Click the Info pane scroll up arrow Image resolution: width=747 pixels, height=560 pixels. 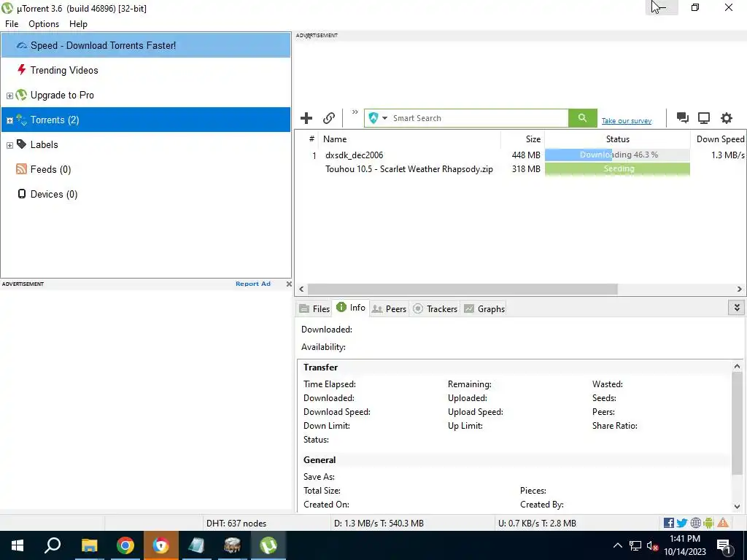click(x=737, y=366)
